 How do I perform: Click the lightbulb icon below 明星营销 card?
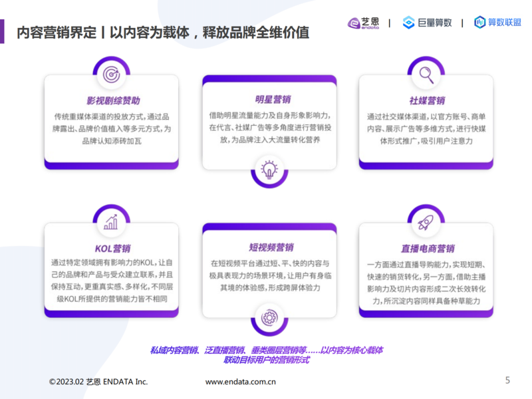click(269, 169)
